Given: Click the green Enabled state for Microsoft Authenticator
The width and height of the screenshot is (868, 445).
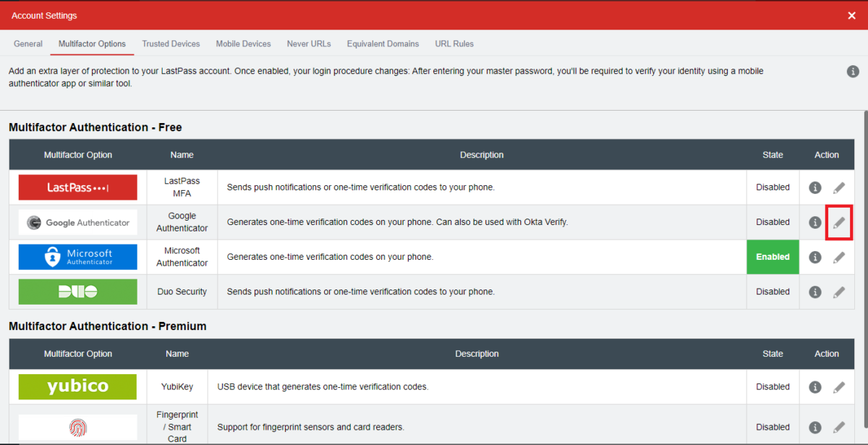Looking at the screenshot, I should [773, 257].
